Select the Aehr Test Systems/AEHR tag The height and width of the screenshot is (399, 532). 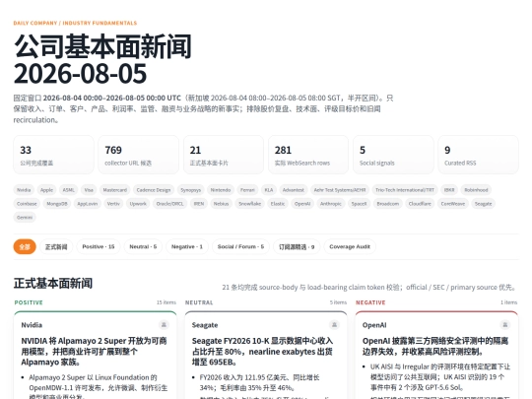pyautogui.click(x=340, y=190)
